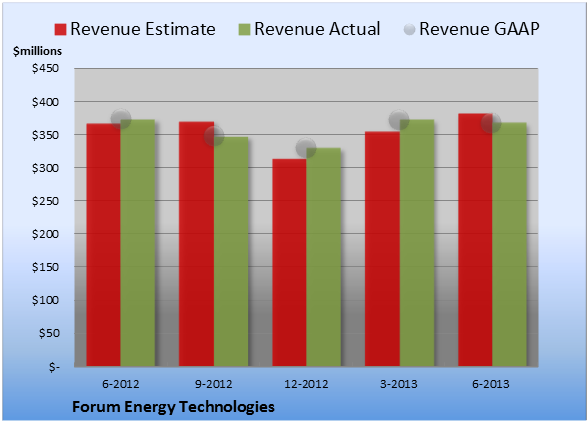
Task: Click the '$200' axis value
Action: pos(45,234)
